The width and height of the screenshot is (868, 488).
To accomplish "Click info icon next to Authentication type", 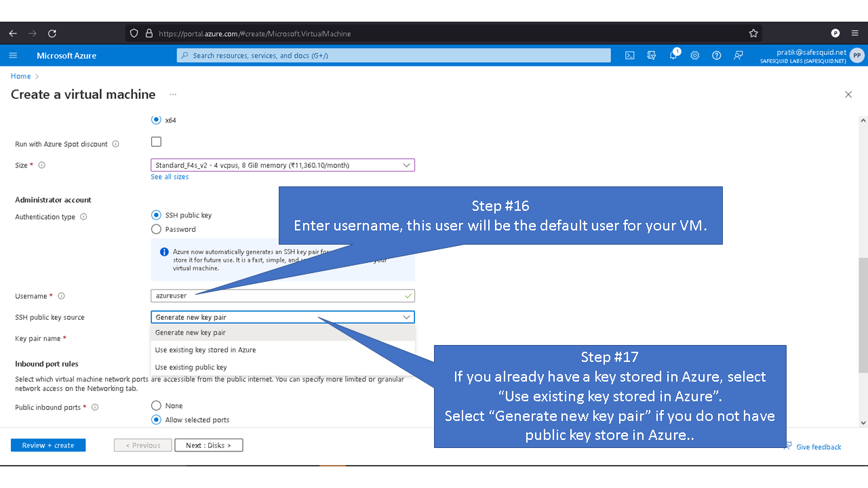I will pos(83,217).
